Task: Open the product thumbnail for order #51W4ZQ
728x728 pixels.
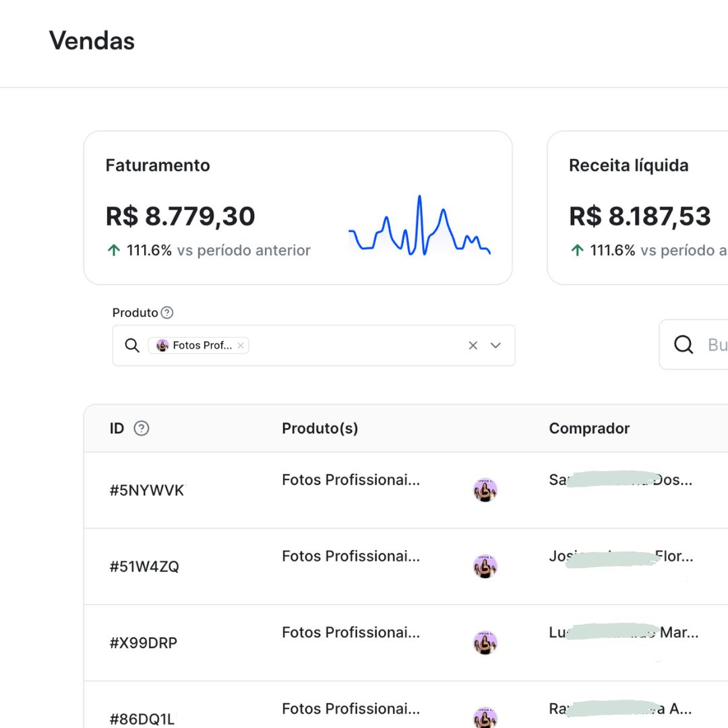Action: click(485, 566)
